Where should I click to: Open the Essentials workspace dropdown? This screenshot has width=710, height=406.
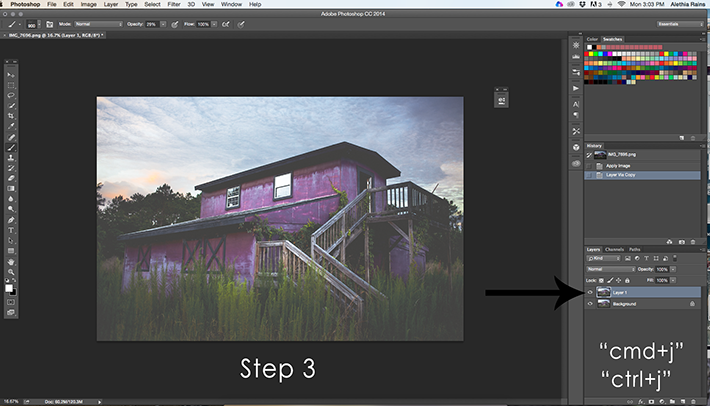tap(680, 24)
